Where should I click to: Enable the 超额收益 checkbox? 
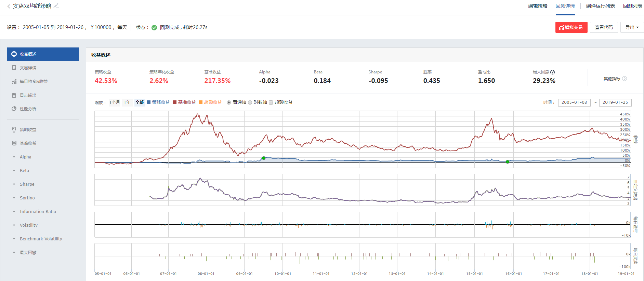point(271,102)
